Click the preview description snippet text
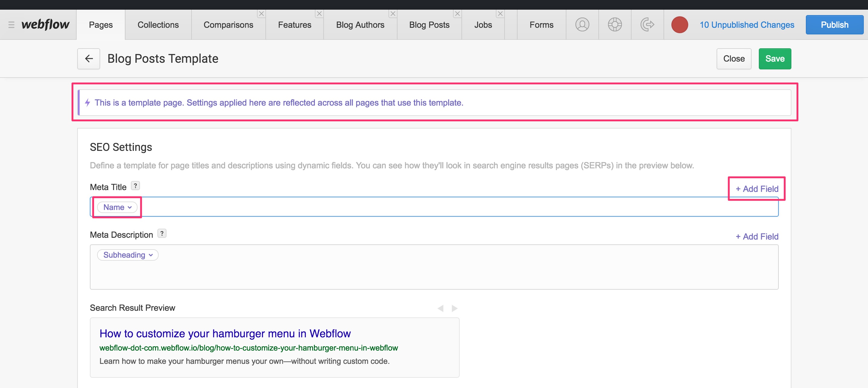 (x=244, y=361)
